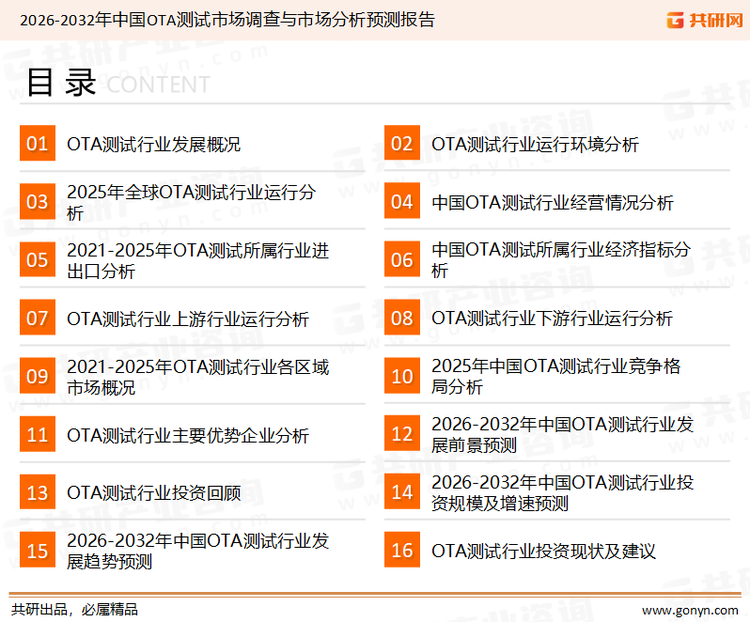Viewport: 750px width, 622px height.
Task: Open chapter 中国OTA测试行业经营情况分析
Action: pyautogui.click(x=552, y=202)
